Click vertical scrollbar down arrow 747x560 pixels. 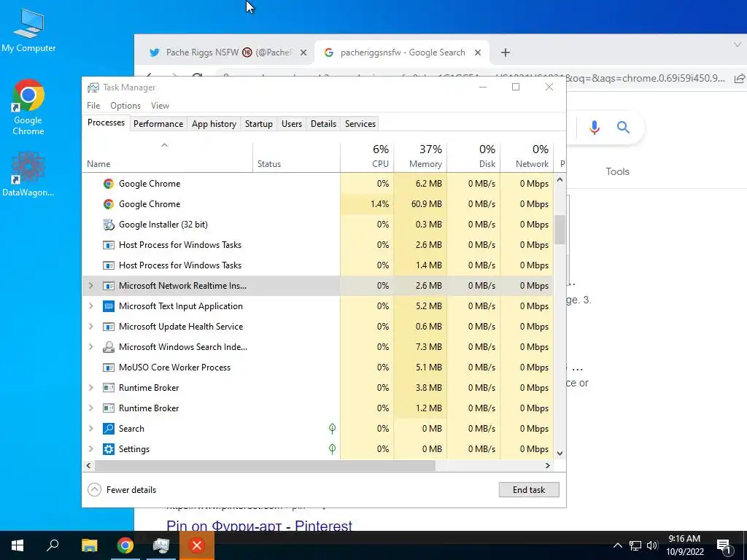[560, 454]
